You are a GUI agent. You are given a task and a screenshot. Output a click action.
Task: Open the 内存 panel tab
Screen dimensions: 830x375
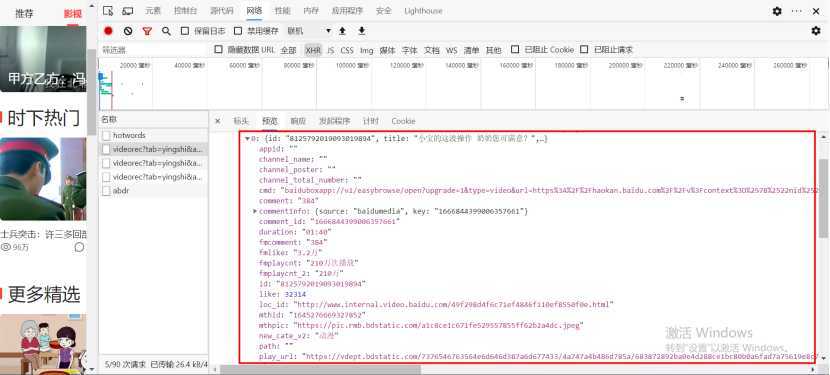(311, 11)
